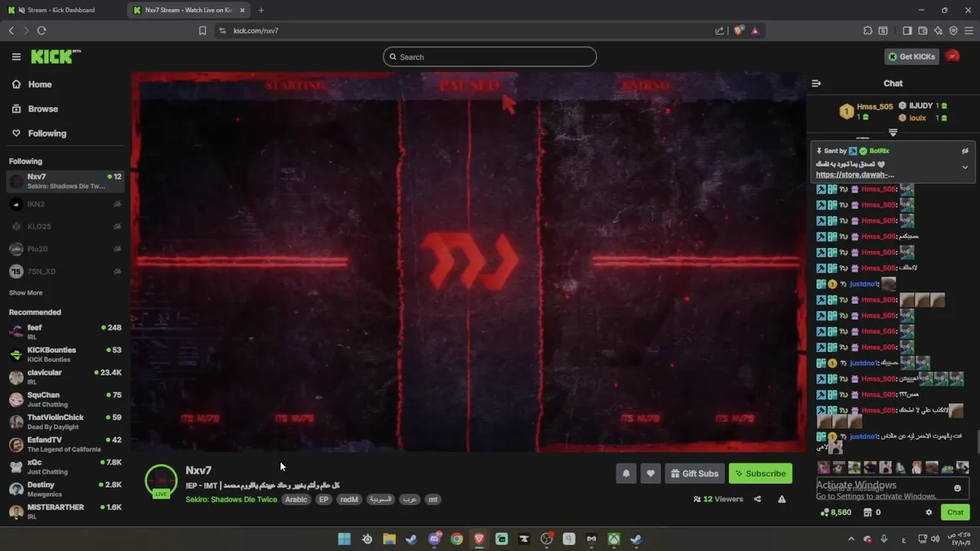The height and width of the screenshot is (551, 980).
Task: Open the shop icon showing 0
Action: (x=872, y=513)
